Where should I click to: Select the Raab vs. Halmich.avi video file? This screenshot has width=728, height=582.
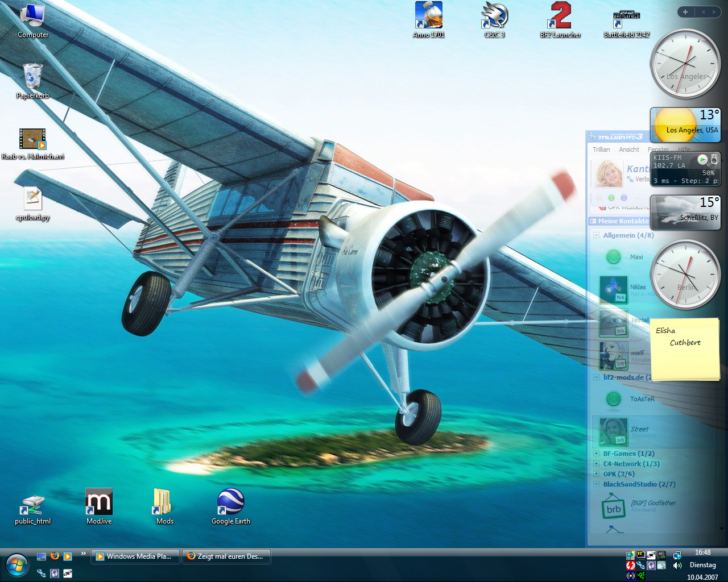(x=33, y=143)
